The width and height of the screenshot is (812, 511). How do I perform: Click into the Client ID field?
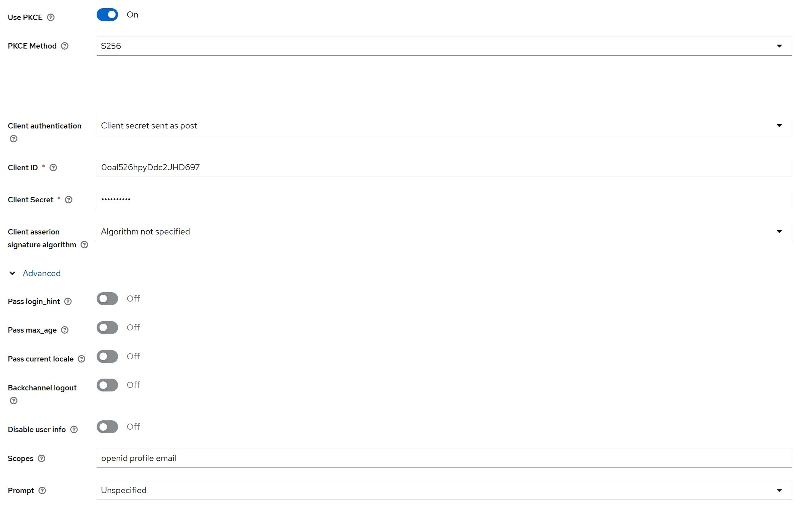tap(444, 167)
